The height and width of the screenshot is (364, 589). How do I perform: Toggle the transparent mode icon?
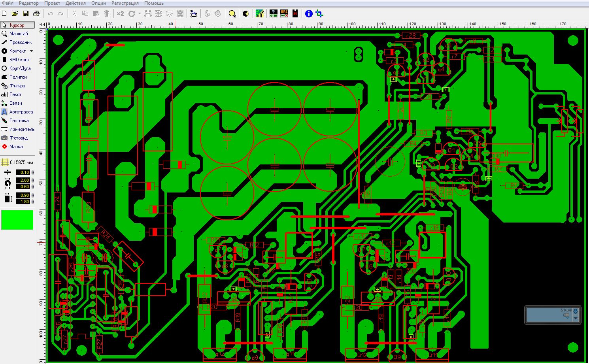[245, 13]
